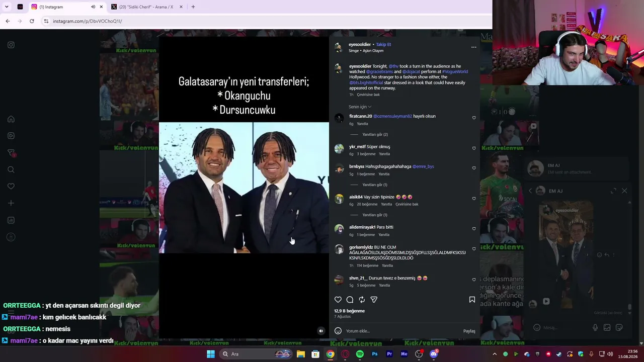This screenshot has width=644, height=362.
Task: Open the comment bubble icon under the post
Action: (350, 300)
